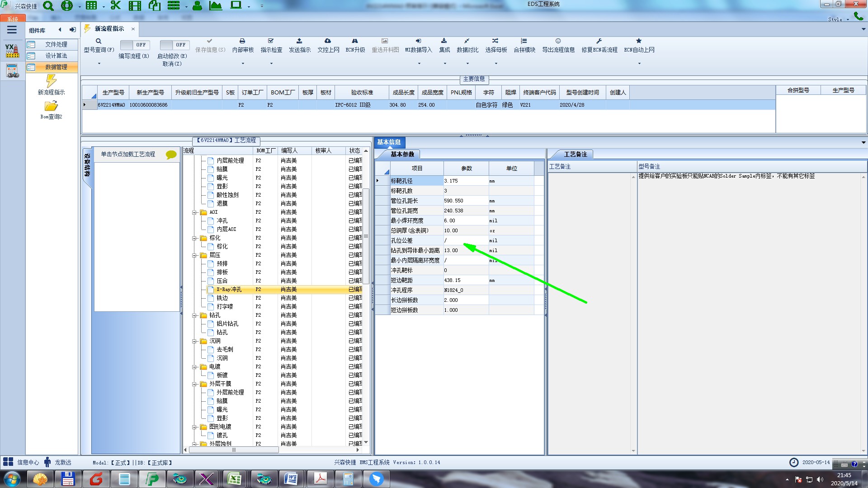Collapse the 层压 tree folder
The image size is (868, 488).
point(194,255)
